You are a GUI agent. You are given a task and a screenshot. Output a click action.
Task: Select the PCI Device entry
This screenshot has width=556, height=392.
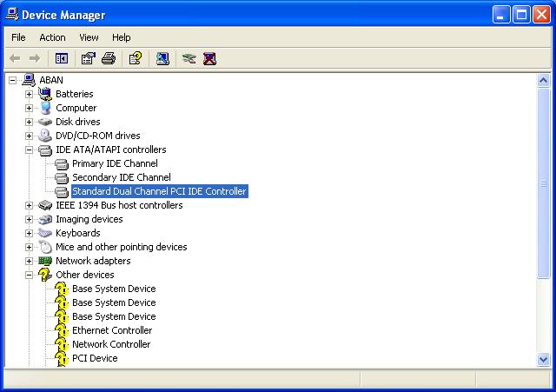click(x=94, y=358)
